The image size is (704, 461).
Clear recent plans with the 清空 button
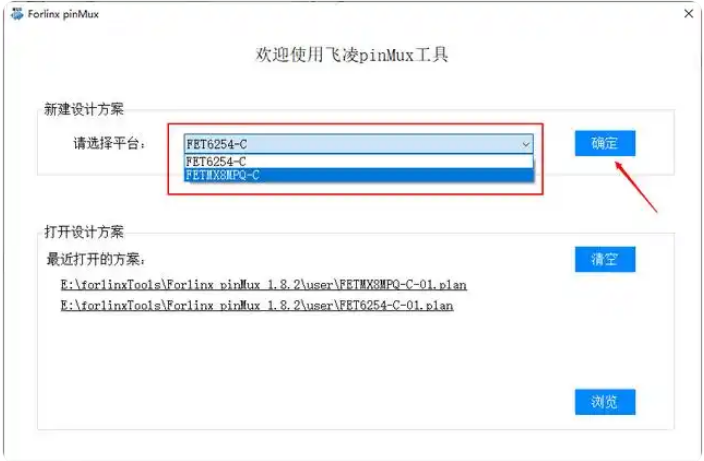click(605, 259)
